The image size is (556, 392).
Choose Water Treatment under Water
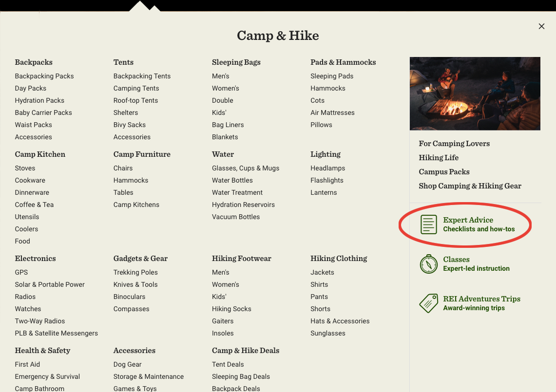237,192
